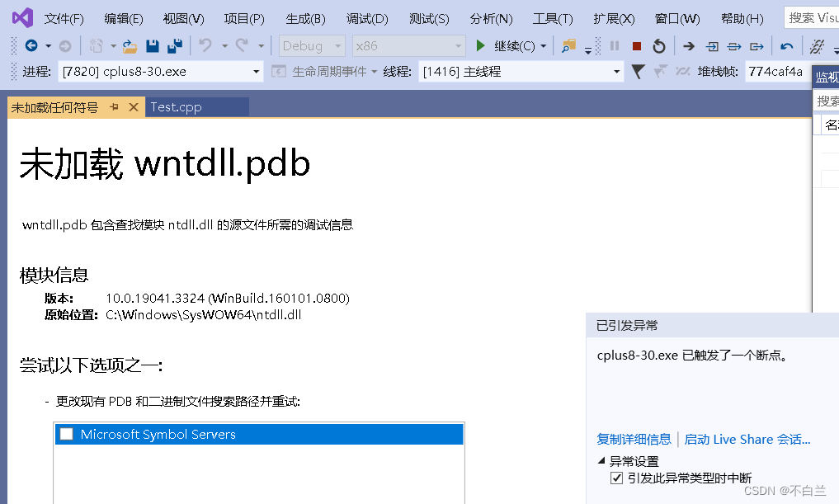The image size is (839, 504).
Task: Open the File menu
Action: pos(64,19)
